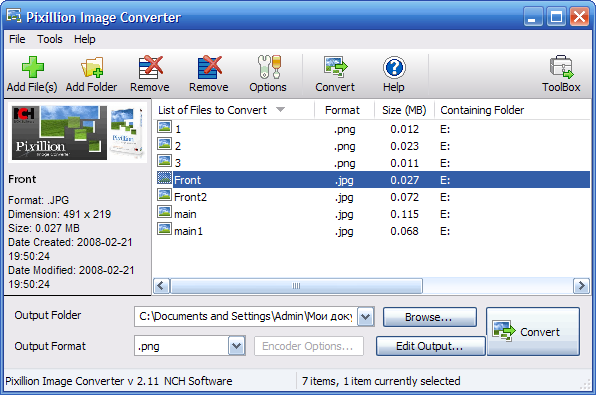Screen dimensions: 596x395
Task: Click the image icon of main1
Action: click(x=165, y=228)
